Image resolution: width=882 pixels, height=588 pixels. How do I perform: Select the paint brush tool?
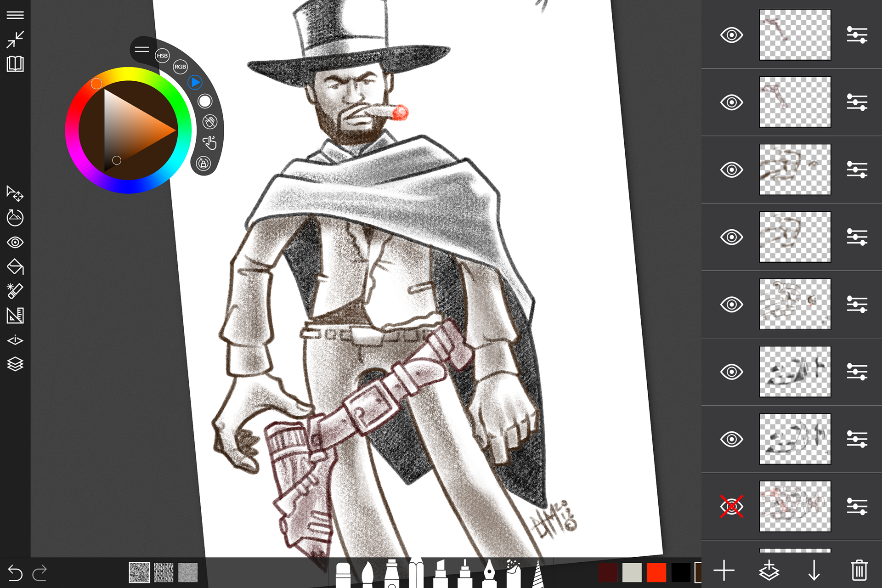click(x=367, y=574)
